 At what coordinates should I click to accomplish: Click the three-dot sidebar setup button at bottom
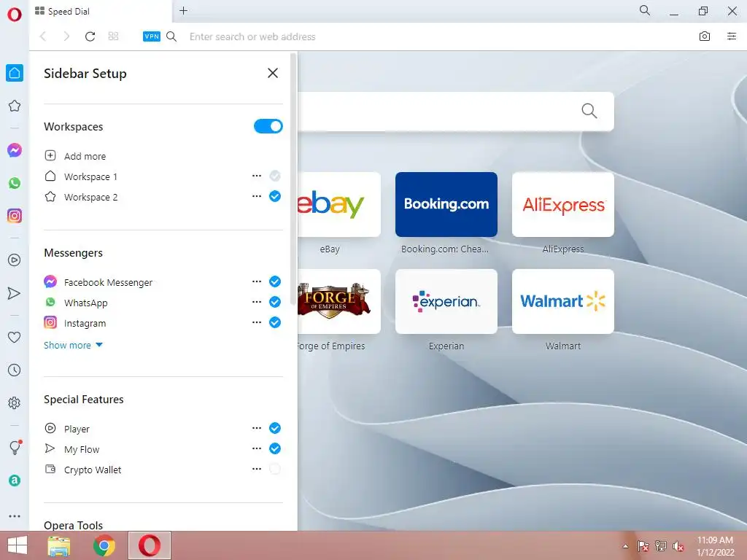point(15,516)
